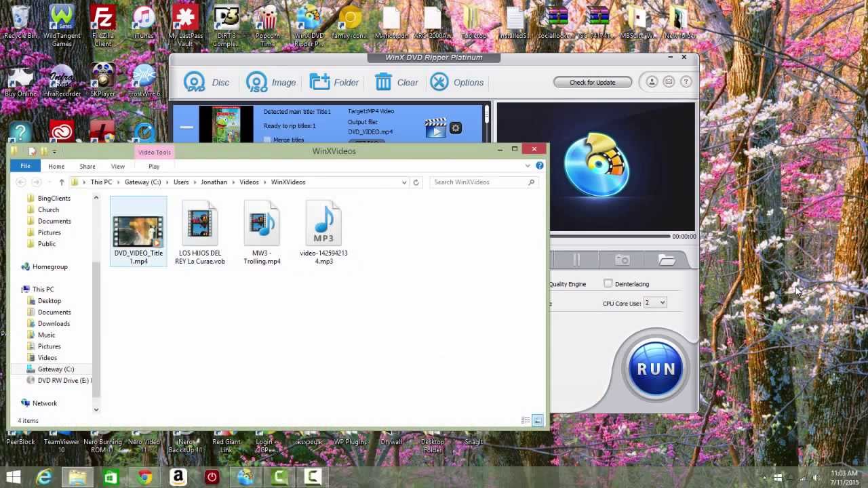The height and width of the screenshot is (488, 868).
Task: Select MW3 - Trolling.mp4 file
Action: 262,231
